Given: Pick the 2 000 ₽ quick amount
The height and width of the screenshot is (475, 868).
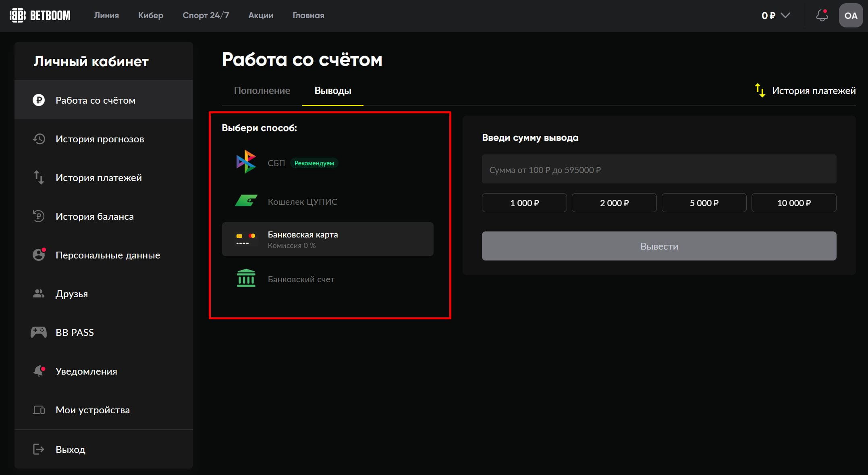Looking at the screenshot, I should [x=614, y=203].
